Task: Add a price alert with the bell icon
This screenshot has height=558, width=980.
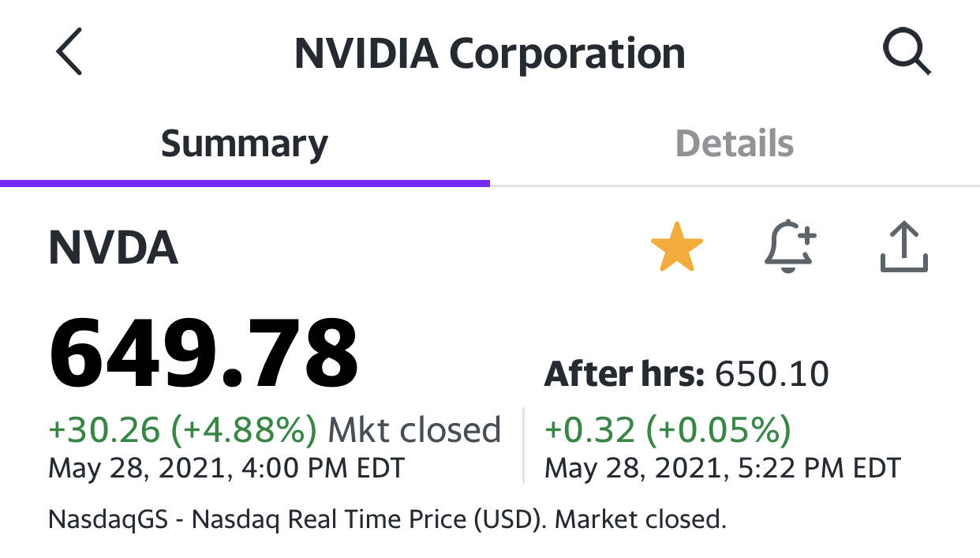Action: point(790,247)
